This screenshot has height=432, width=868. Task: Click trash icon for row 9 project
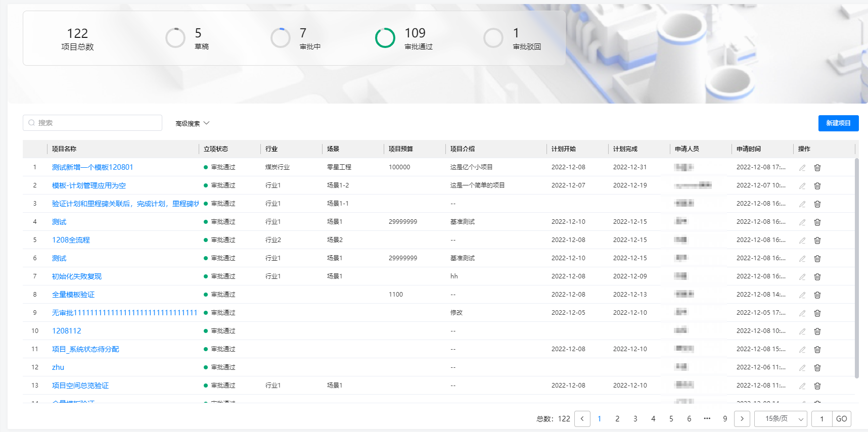coord(817,313)
